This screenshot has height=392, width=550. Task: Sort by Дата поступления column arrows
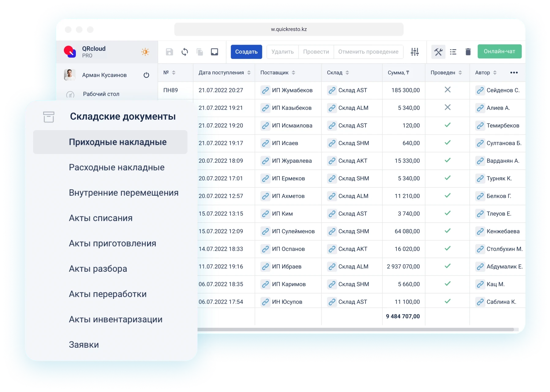point(249,73)
